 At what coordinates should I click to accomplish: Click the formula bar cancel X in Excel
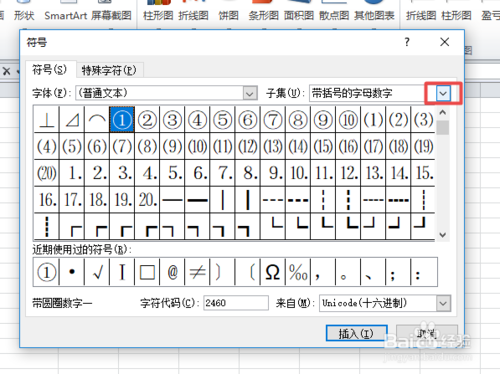[7, 71]
